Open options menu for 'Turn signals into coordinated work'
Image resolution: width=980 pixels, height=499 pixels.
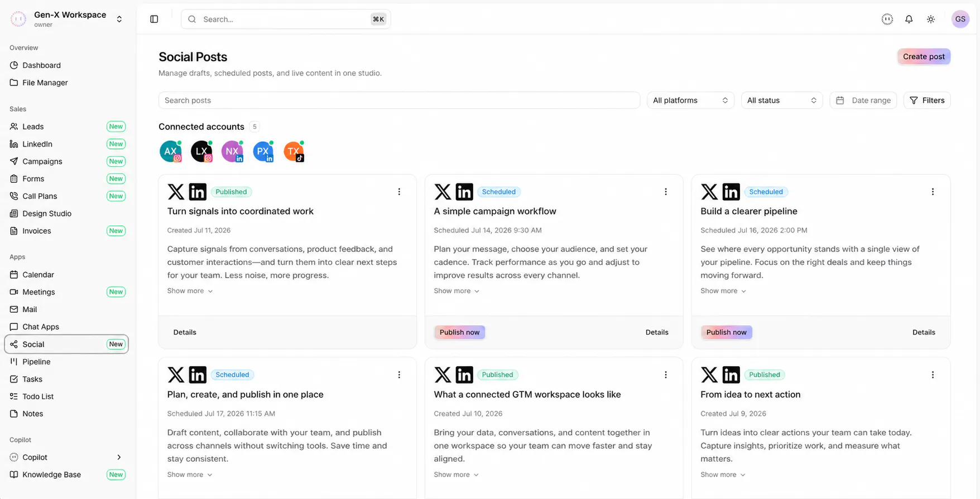coord(398,192)
